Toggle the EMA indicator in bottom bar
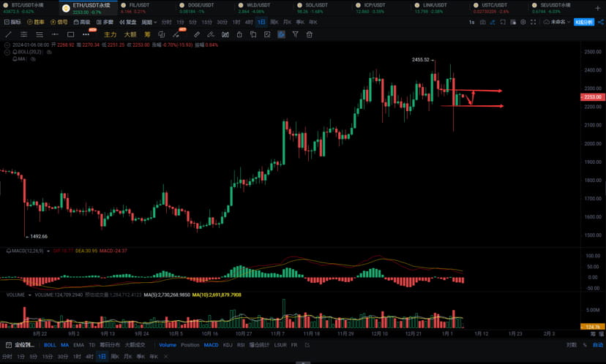Screen dimensions: 606x364 click(x=78, y=345)
